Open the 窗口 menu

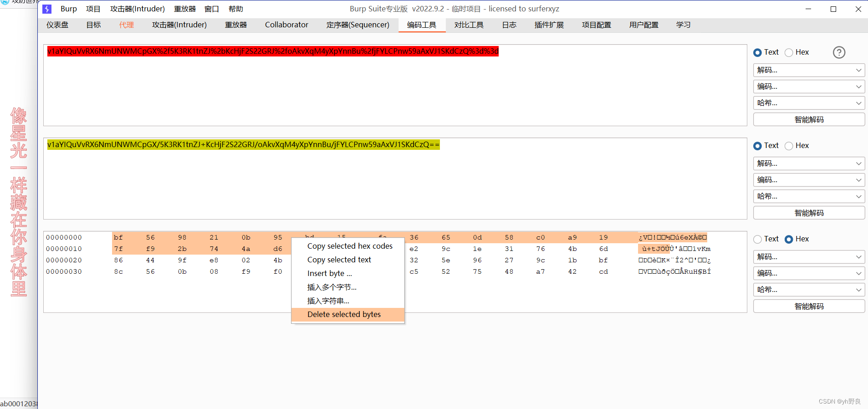212,9
